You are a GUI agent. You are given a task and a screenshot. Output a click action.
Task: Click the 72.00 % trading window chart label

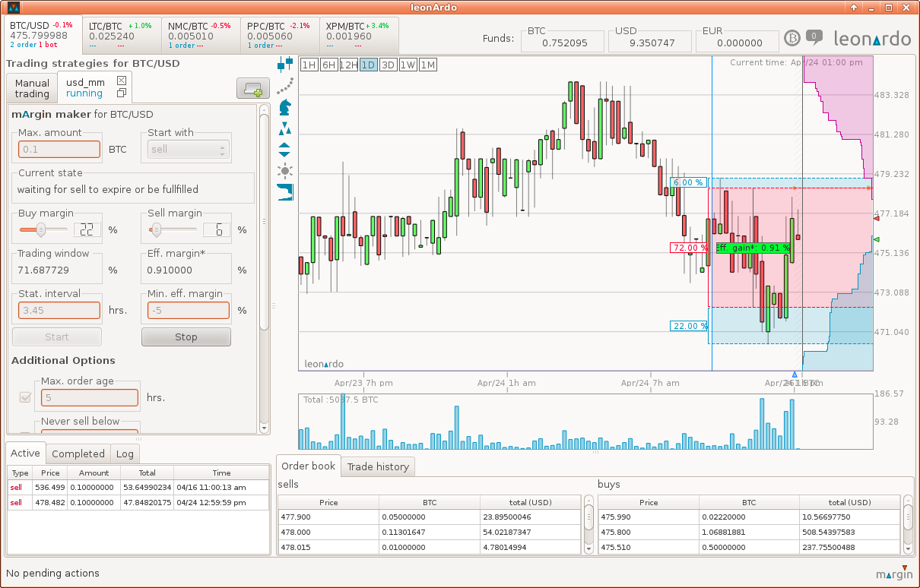point(689,248)
